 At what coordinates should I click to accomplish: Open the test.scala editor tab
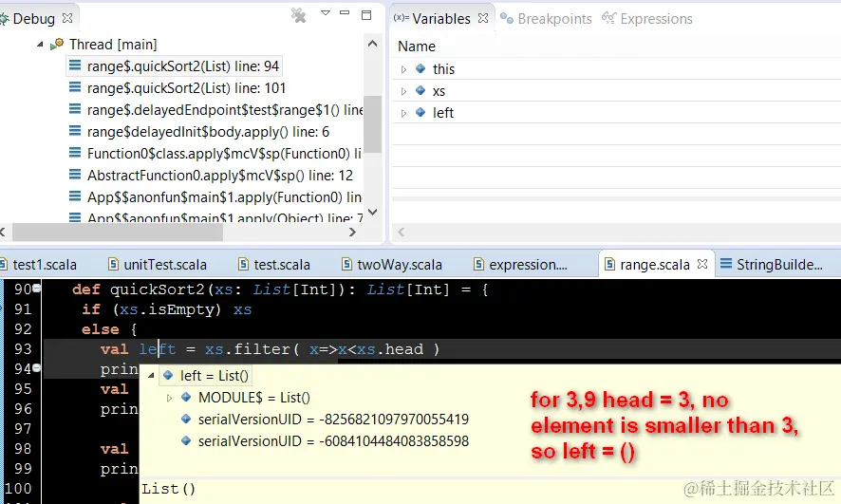[274, 265]
